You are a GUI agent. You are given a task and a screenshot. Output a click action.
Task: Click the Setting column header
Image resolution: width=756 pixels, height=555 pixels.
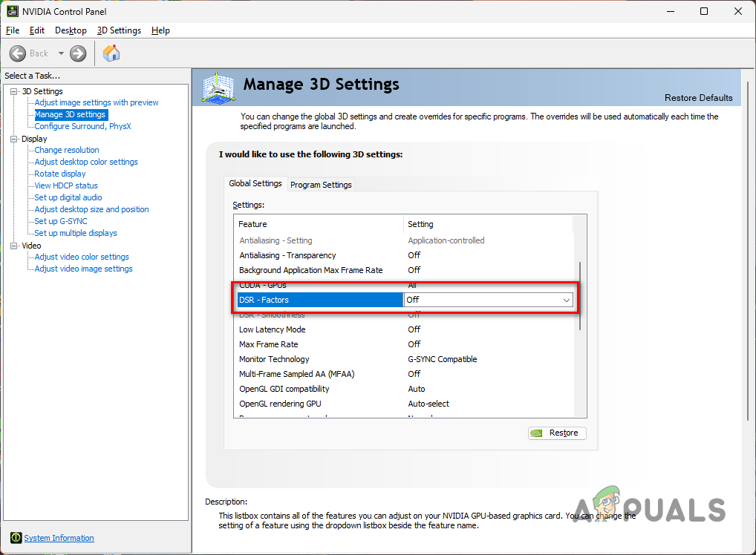(x=488, y=224)
